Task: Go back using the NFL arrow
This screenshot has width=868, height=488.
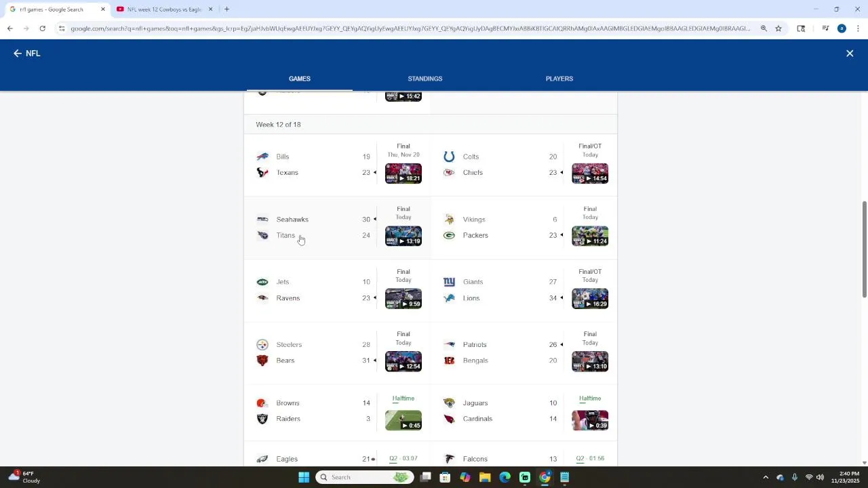Action: tap(18, 54)
